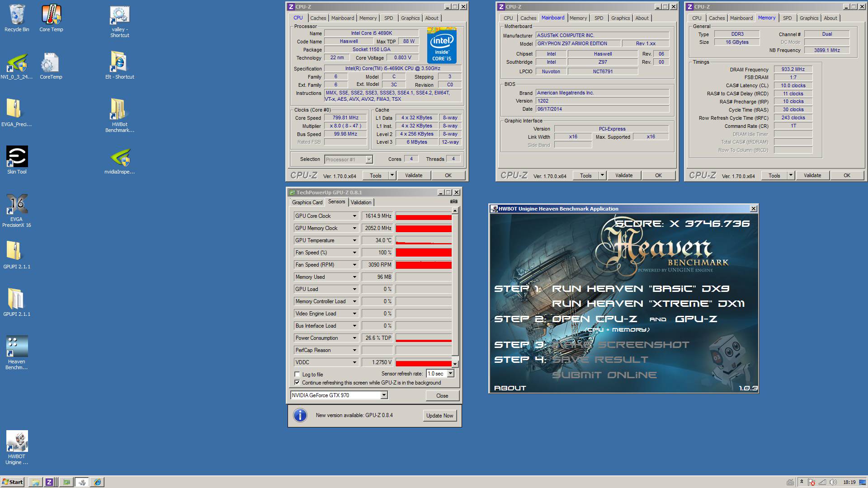This screenshot has width=868, height=488.
Task: Show hidden tray icons chevron
Action: [x=802, y=482]
